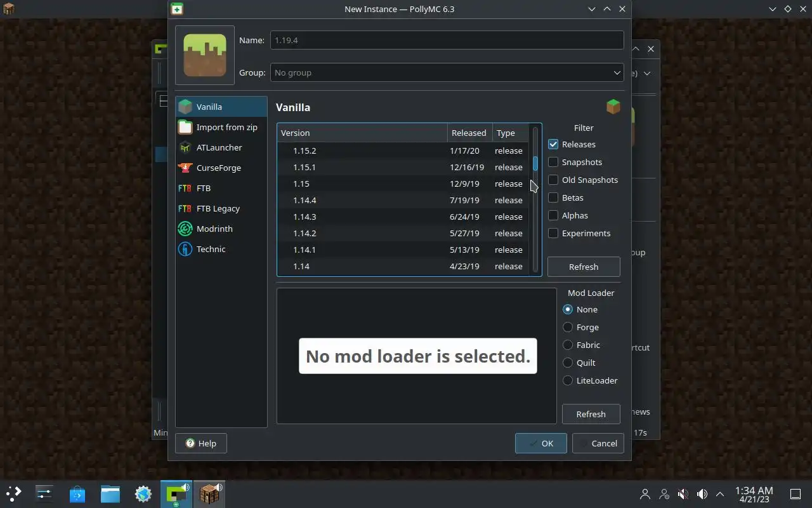Select version 1.14.3 in the list
The width and height of the screenshot is (812, 508).
pos(403,217)
